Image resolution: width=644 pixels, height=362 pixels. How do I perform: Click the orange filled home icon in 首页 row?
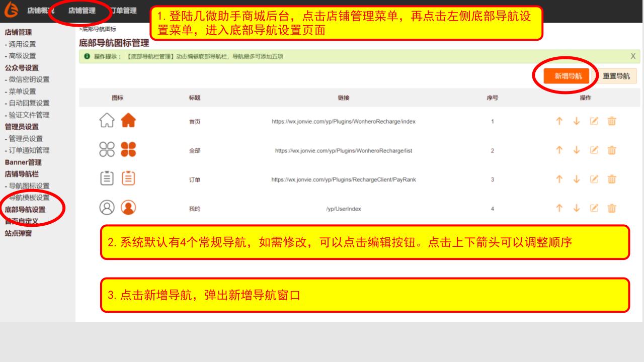pos(128,120)
